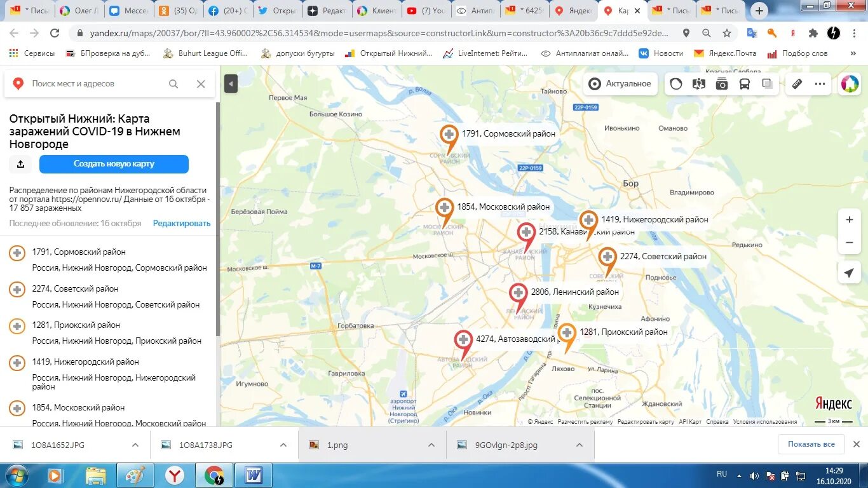Click Показать все downloads button
This screenshot has width=868, height=488.
point(811,444)
